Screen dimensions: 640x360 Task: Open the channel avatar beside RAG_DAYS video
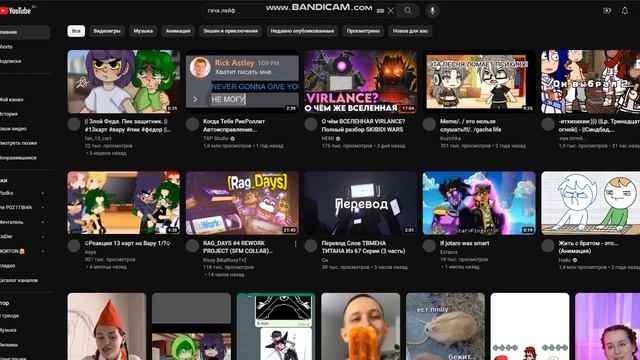(x=192, y=246)
